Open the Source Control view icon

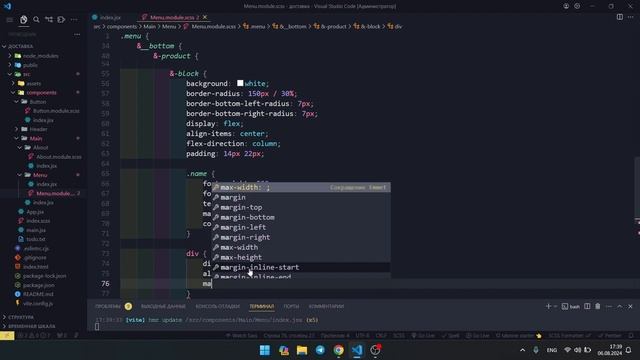[49, 20]
